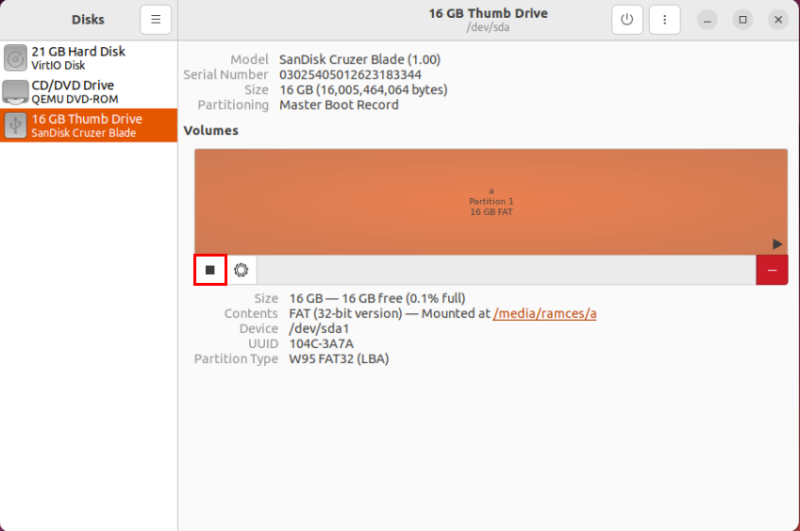This screenshot has width=800, height=531.
Task: Maximize the Disks window
Action: tap(743, 20)
